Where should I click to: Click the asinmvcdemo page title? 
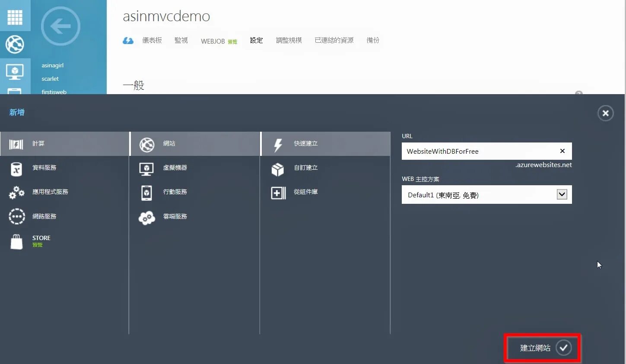pos(166,16)
